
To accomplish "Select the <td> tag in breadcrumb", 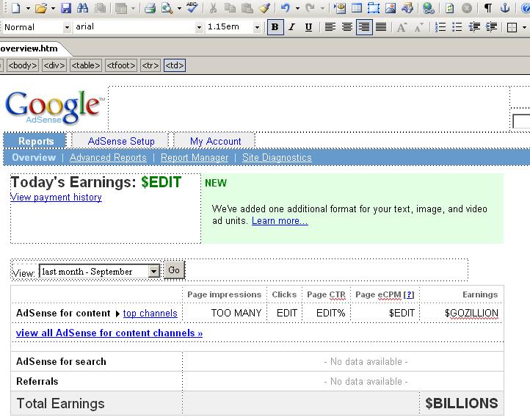I will (175, 65).
